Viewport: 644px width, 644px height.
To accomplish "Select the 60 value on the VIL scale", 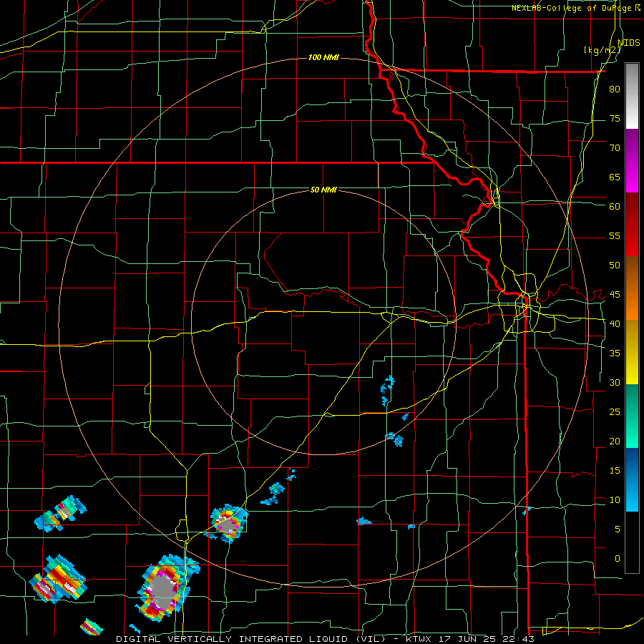I will coord(615,207).
